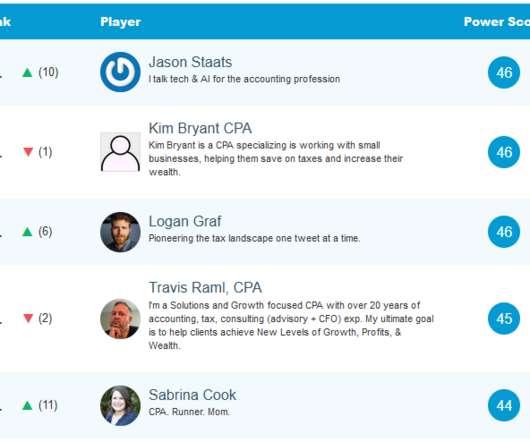This screenshot has height=442, width=530.
Task: Click Jason Staats' score badge showing 46
Action: click(x=504, y=72)
